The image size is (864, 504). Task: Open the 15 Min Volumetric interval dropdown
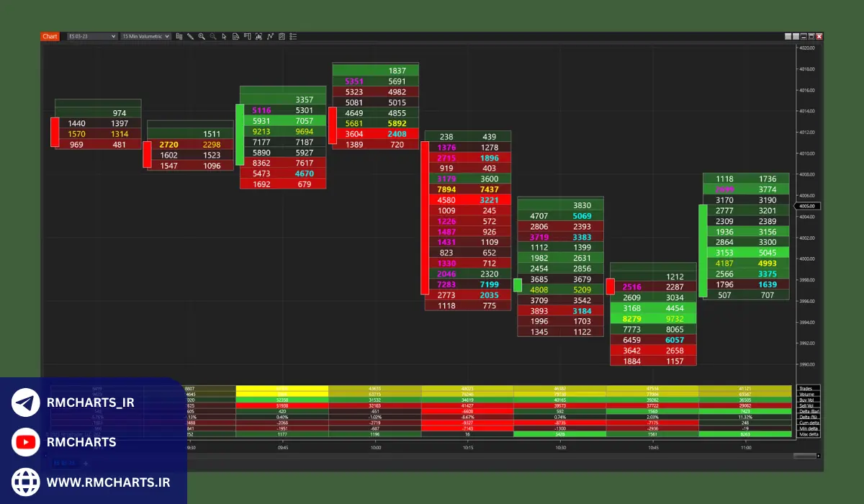[x=145, y=36]
